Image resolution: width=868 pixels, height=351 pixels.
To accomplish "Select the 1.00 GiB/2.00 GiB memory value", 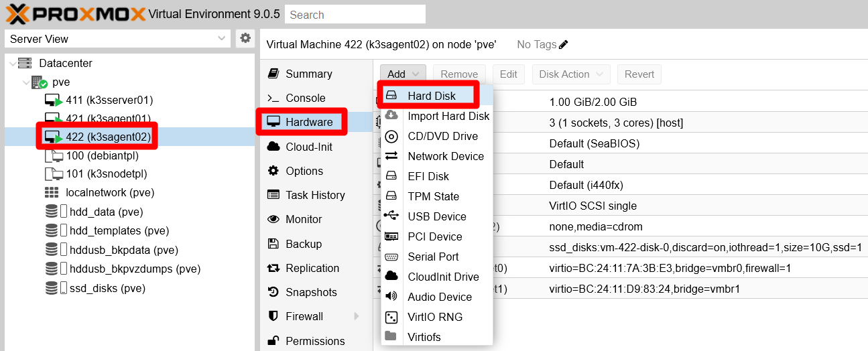I will click(593, 102).
